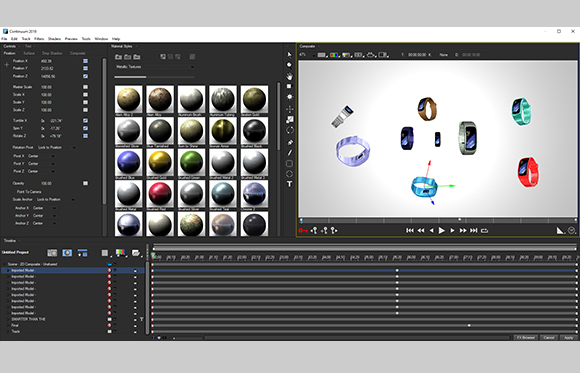Toggle loop playback button
580x373 pixels.
485,231
